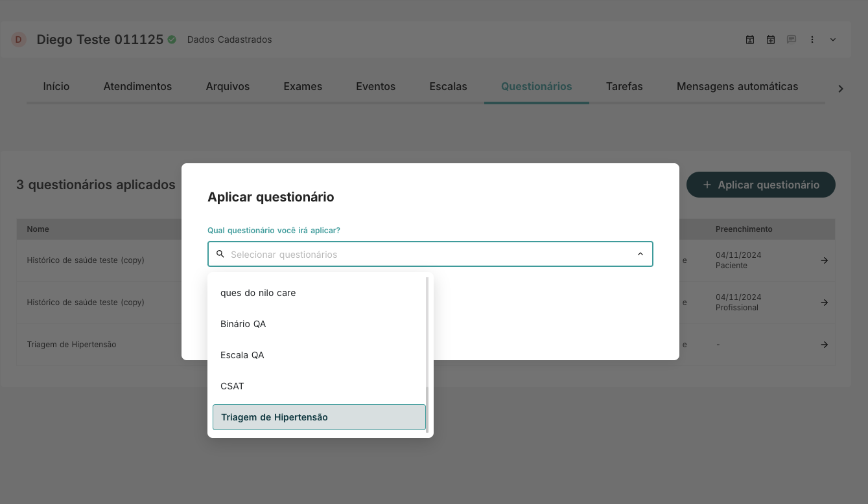The image size is (868, 504).
Task: Expand the header chevron next to options menu
Action: 833,40
